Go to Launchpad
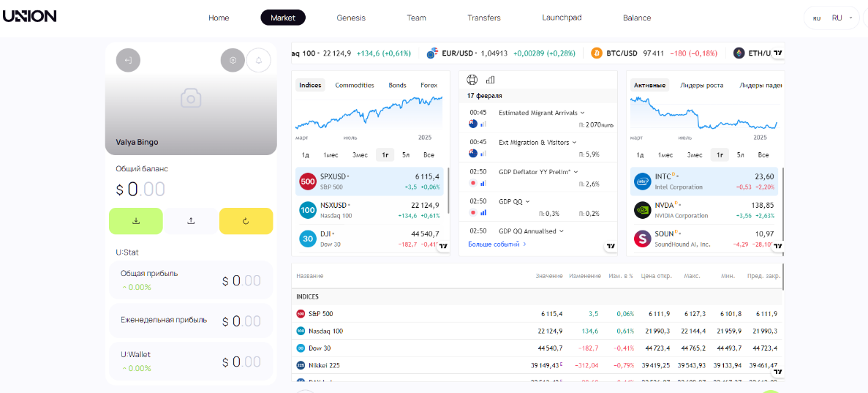Viewport: 868px width, 393px height. [562, 18]
